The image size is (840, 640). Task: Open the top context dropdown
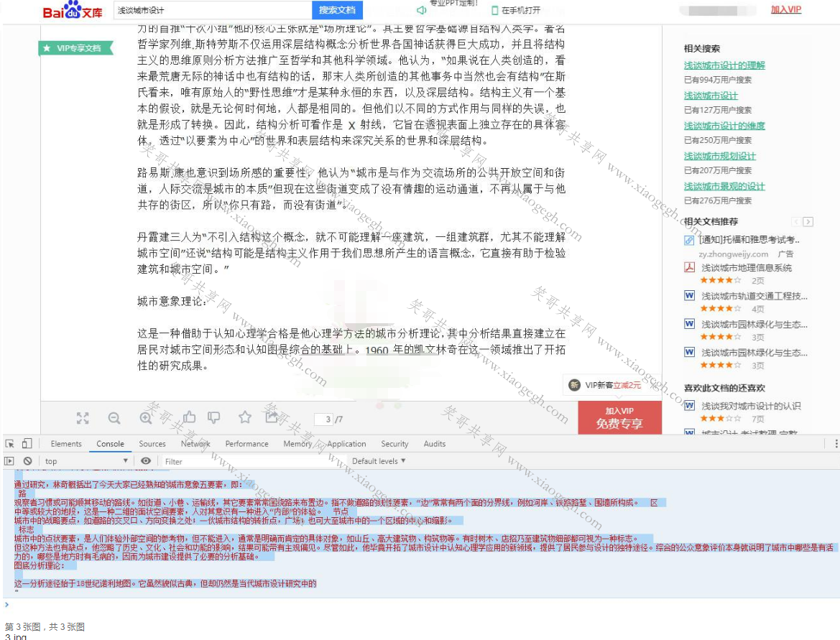[x=86, y=461]
